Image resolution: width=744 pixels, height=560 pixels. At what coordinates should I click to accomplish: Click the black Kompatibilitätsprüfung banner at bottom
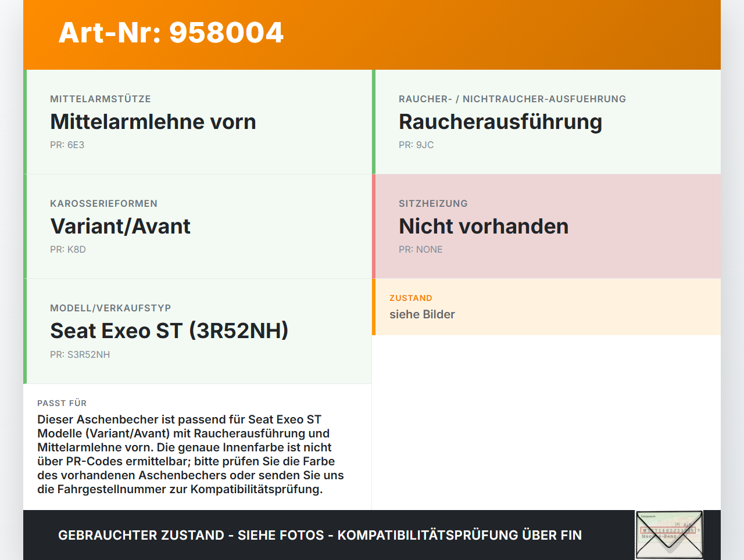(320, 534)
